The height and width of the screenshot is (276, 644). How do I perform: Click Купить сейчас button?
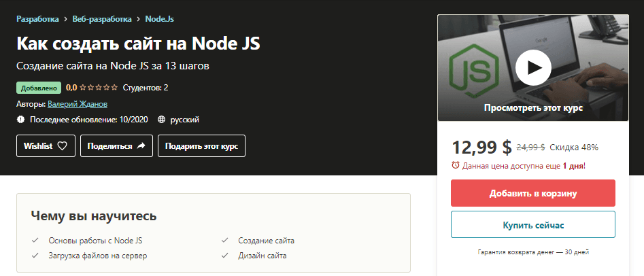[x=532, y=224]
